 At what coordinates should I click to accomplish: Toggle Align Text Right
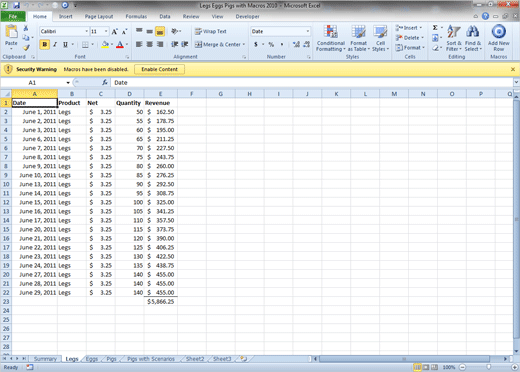click(160, 44)
